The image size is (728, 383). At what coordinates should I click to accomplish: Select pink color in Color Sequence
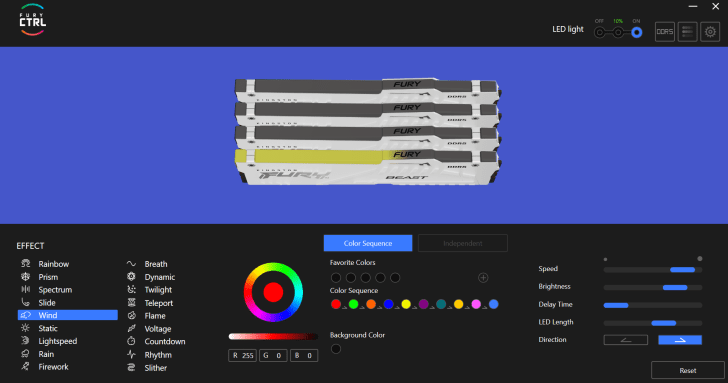point(476,304)
